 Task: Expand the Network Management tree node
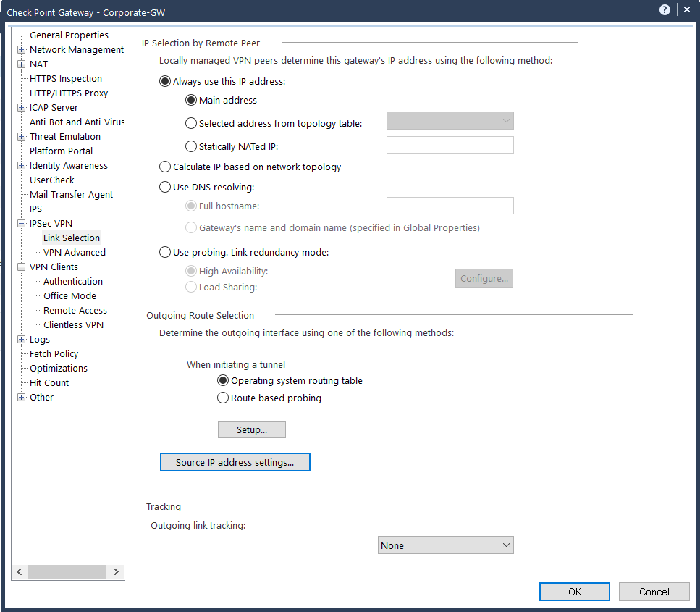[21, 49]
